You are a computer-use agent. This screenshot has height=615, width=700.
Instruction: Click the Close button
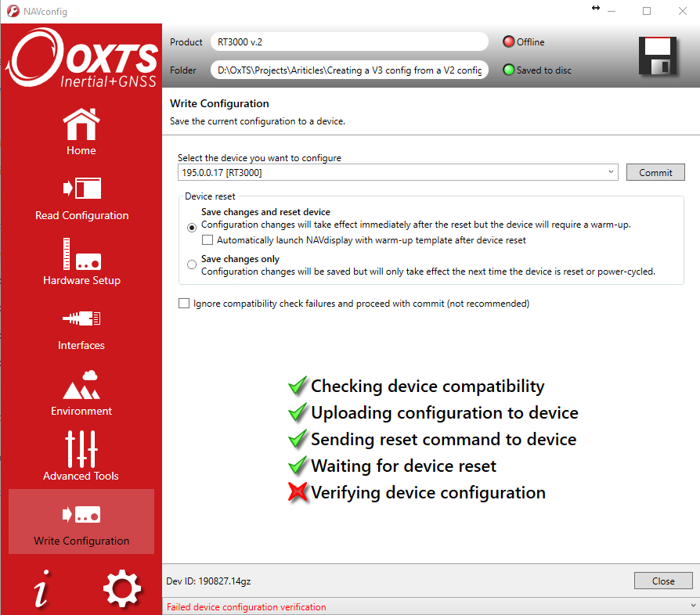[663, 581]
